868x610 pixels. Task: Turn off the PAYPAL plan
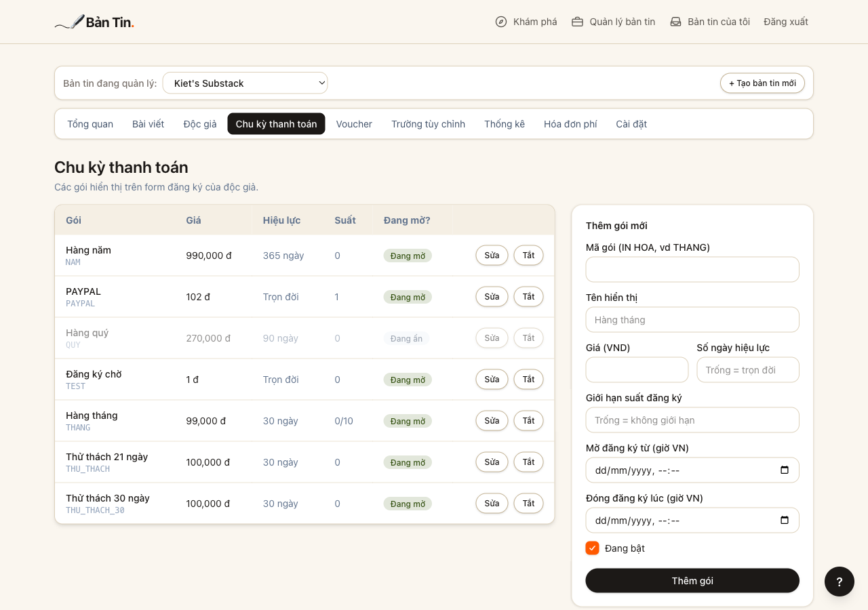point(528,297)
